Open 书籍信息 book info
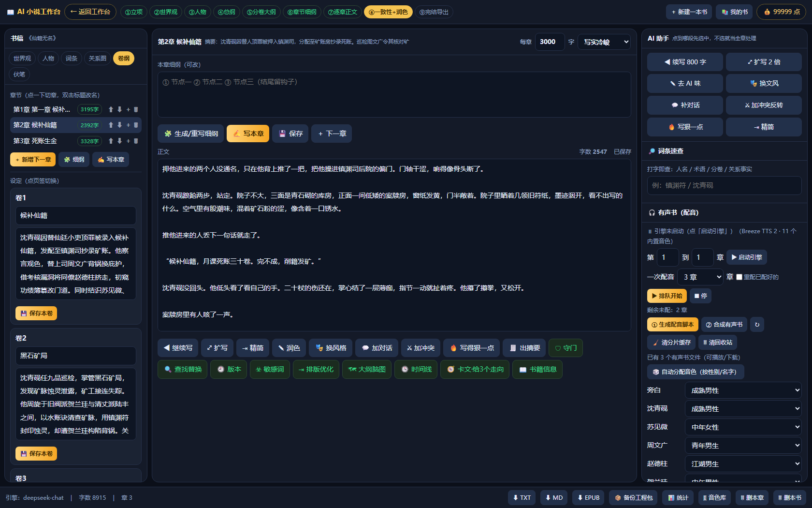Viewport: 812px width, 508px height. [537, 369]
